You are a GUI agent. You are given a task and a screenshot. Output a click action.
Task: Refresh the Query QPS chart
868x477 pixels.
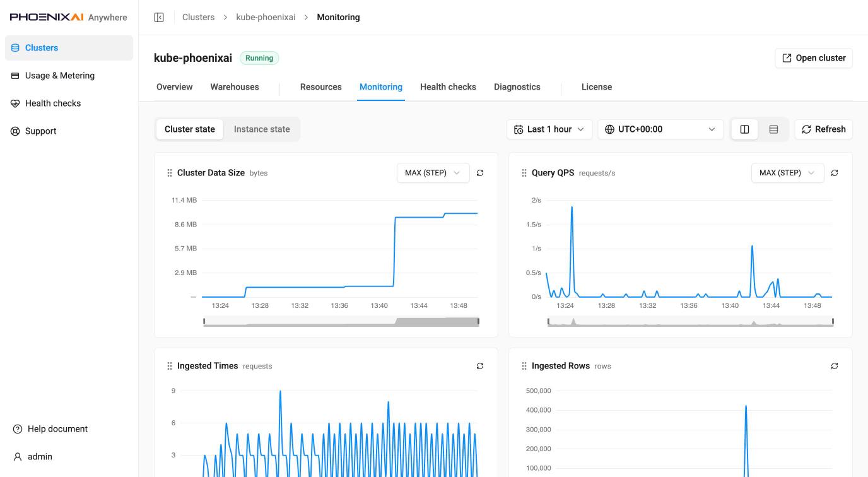coord(835,173)
